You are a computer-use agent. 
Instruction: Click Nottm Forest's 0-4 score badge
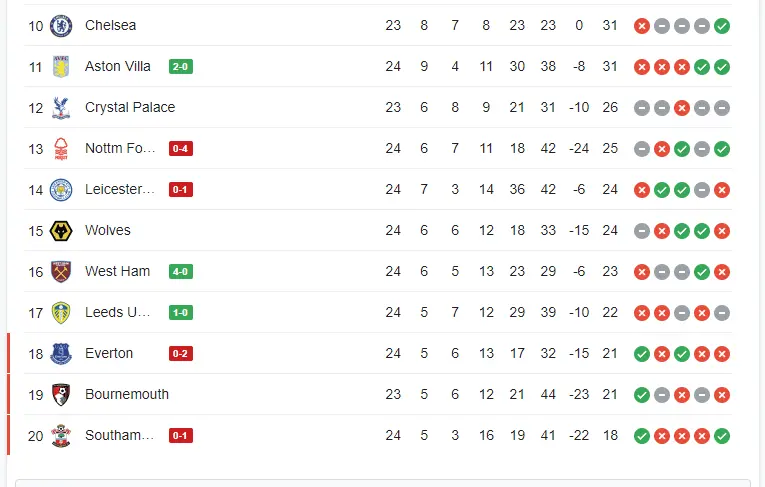point(181,148)
